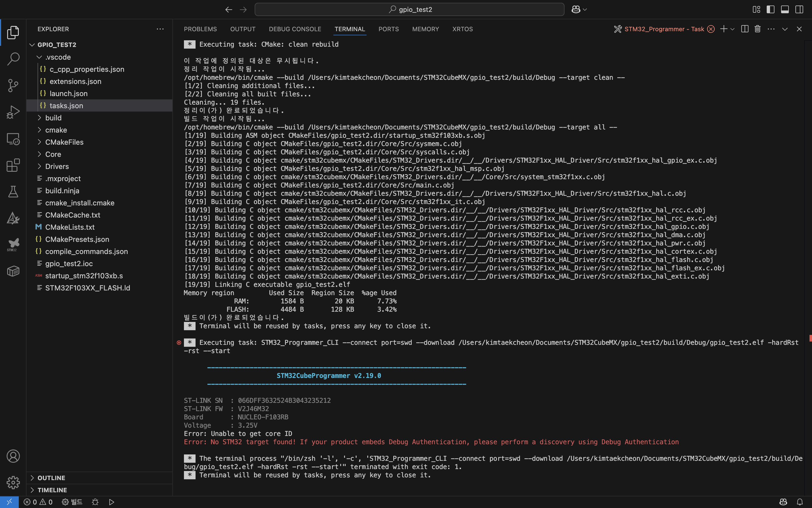Open the Accounts menu
Viewport: 812px width, 508px height.
13,456
